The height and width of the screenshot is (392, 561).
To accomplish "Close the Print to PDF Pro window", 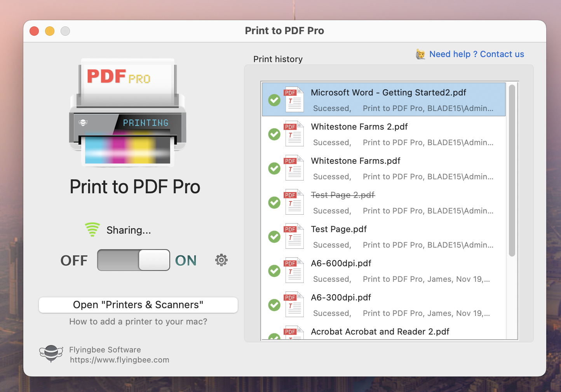I will pos(34,31).
